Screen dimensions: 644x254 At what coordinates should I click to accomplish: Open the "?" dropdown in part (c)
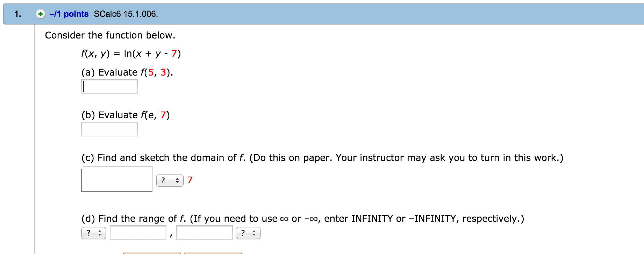(169, 180)
